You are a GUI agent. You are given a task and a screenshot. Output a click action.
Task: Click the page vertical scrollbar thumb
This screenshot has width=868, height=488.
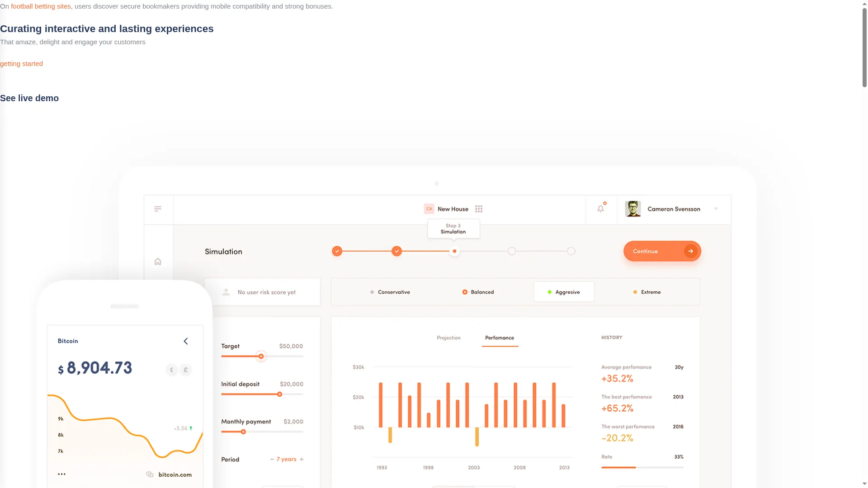point(864,47)
